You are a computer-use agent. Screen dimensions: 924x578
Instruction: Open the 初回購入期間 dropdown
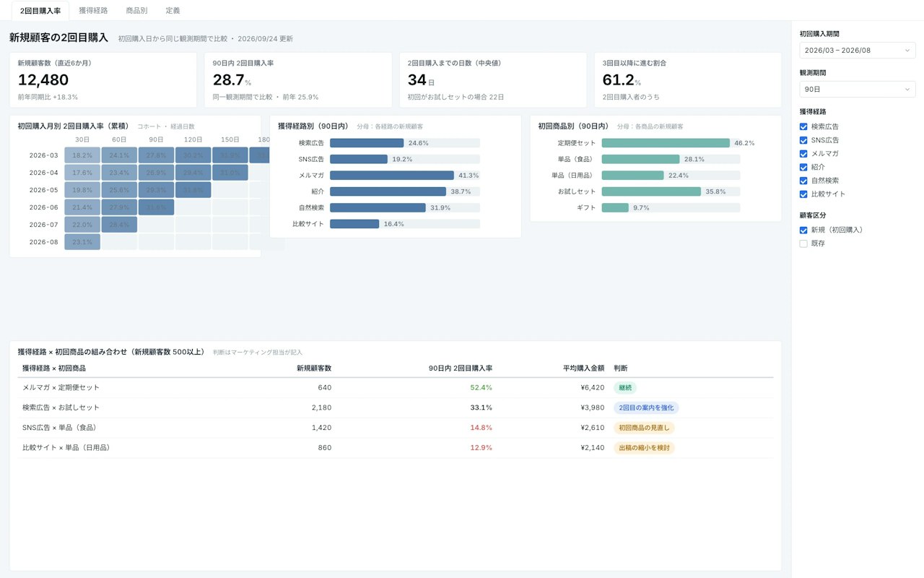[858, 51]
